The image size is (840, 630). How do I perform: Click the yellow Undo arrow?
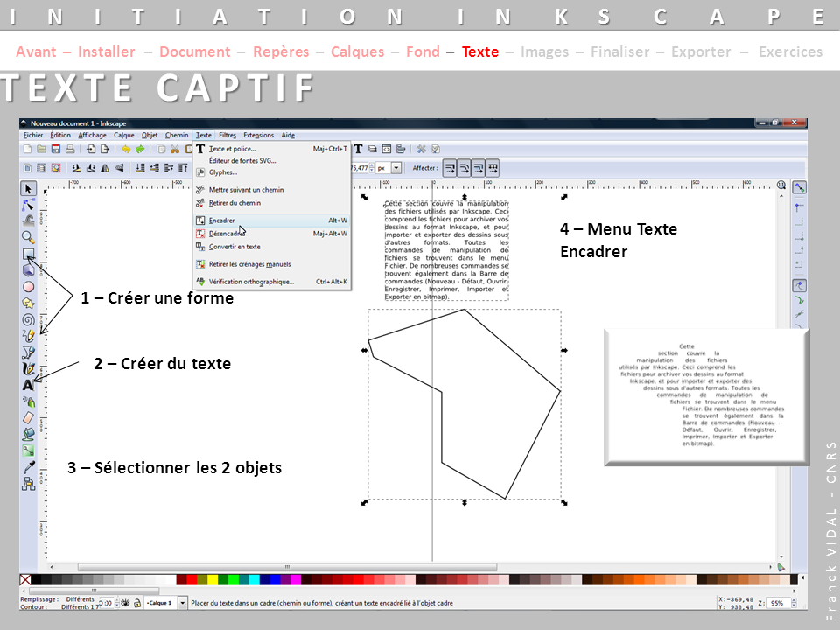126,149
